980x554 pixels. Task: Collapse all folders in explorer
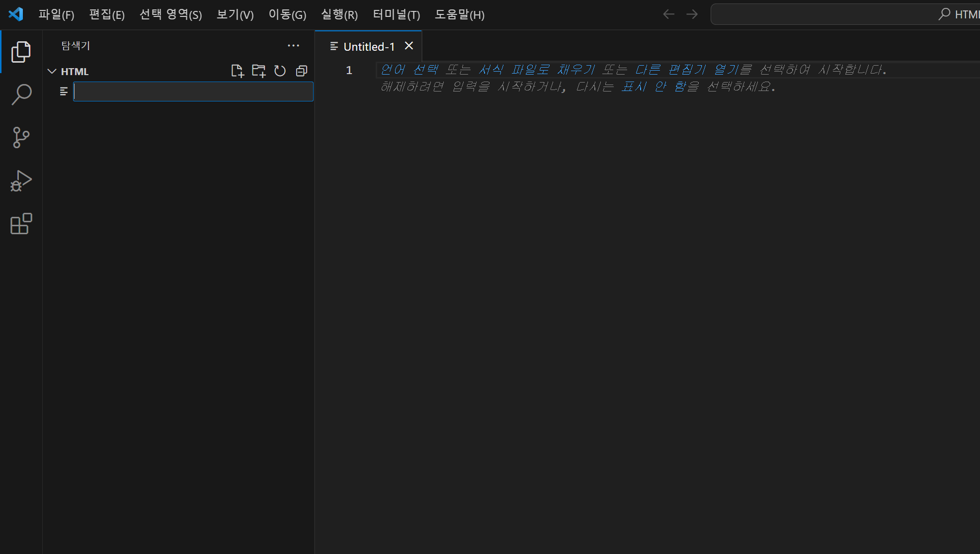coord(301,71)
